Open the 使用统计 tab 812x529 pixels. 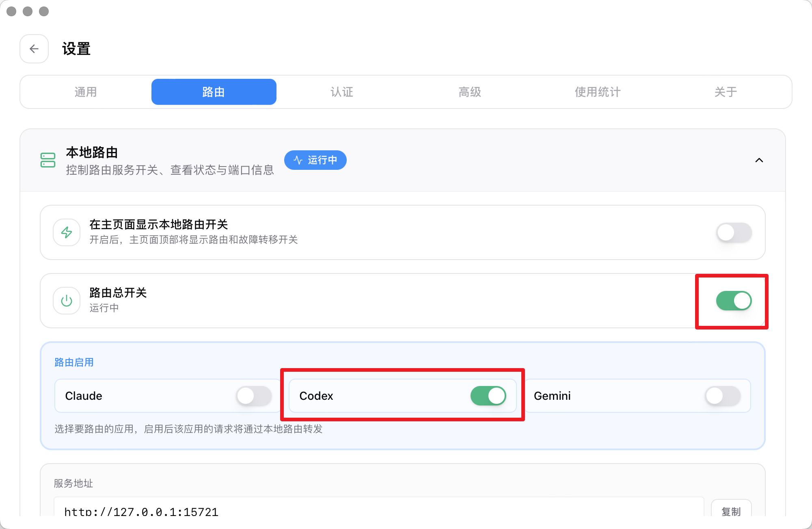click(598, 92)
